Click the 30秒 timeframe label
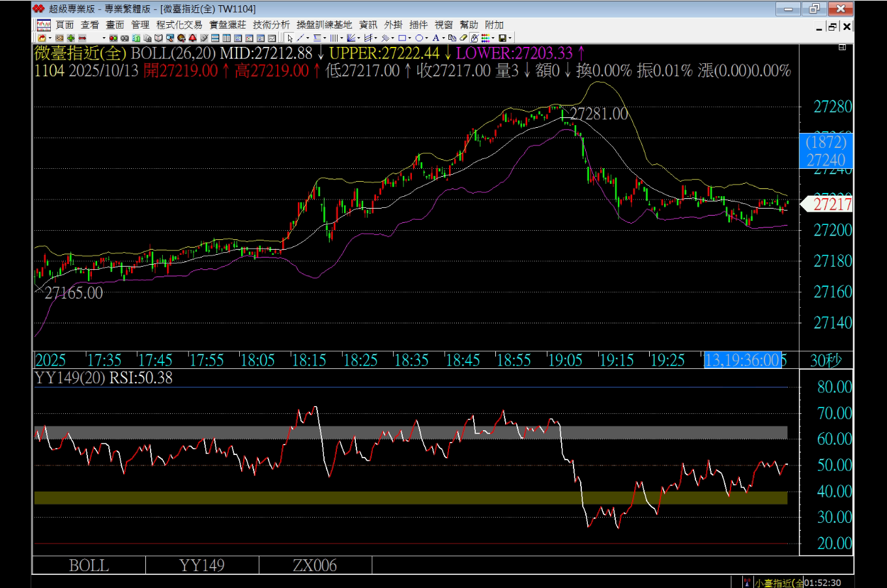Viewport: 887px width, 588px height. [x=825, y=360]
